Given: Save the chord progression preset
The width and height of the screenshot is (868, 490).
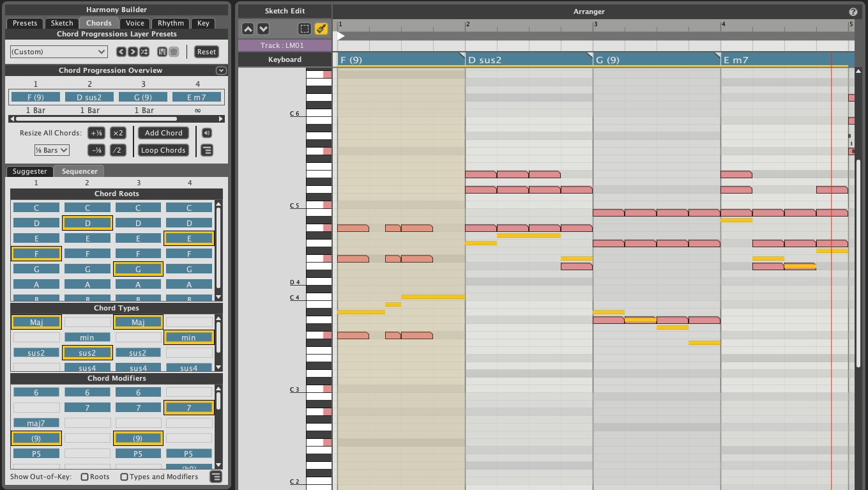Looking at the screenshot, I should pos(162,52).
